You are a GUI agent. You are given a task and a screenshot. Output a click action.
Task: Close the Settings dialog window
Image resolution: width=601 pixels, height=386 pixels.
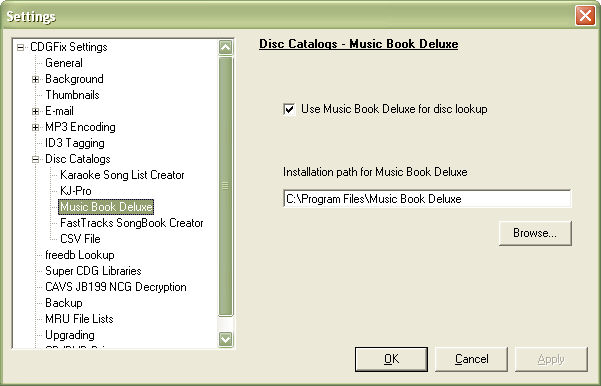(x=585, y=16)
